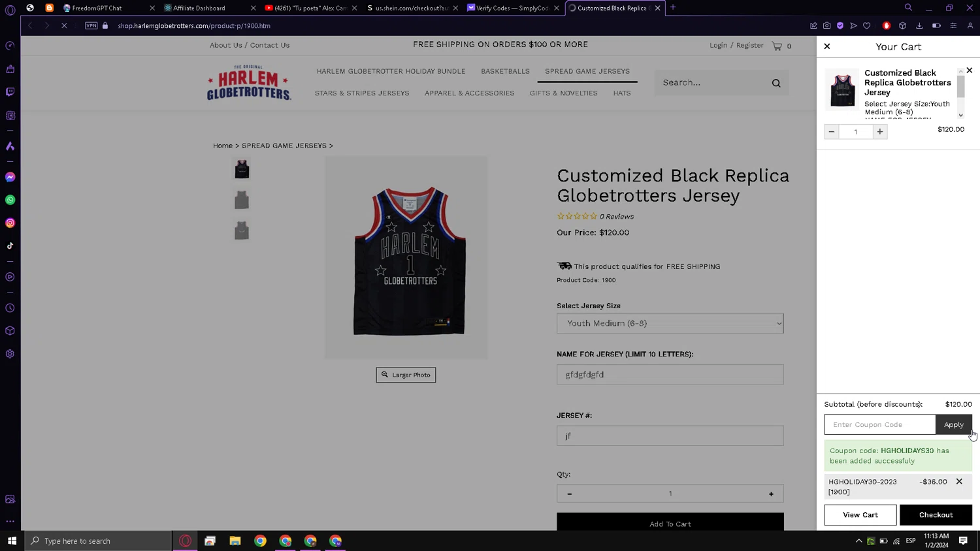Click the site Search field
The image size is (980, 551).
712,83
